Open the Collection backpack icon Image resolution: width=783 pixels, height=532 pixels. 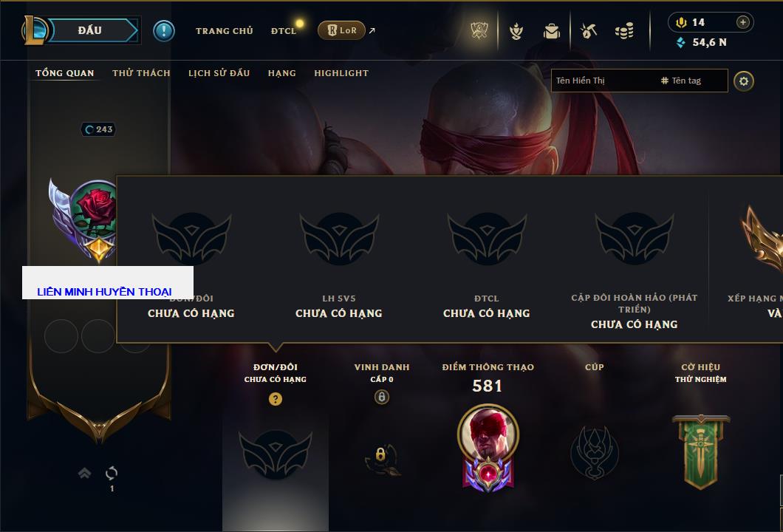coord(551,31)
